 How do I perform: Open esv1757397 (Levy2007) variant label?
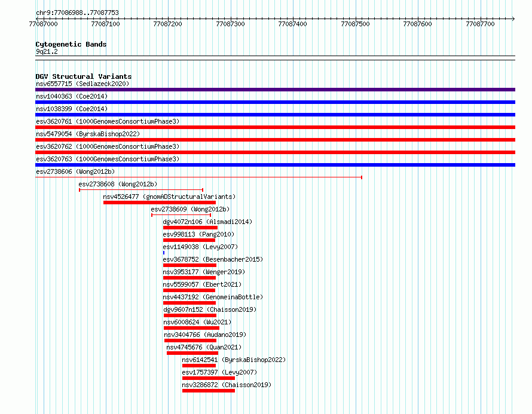(219, 372)
